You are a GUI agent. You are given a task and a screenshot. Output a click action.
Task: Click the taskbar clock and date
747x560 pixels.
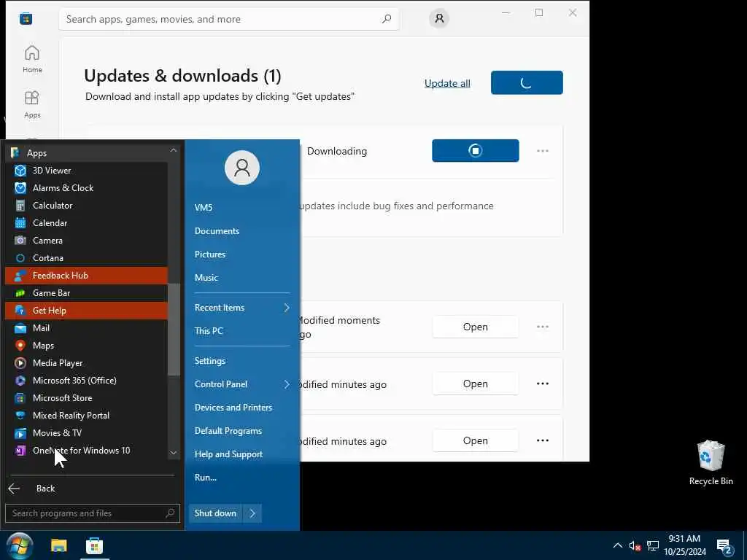[x=684, y=545]
